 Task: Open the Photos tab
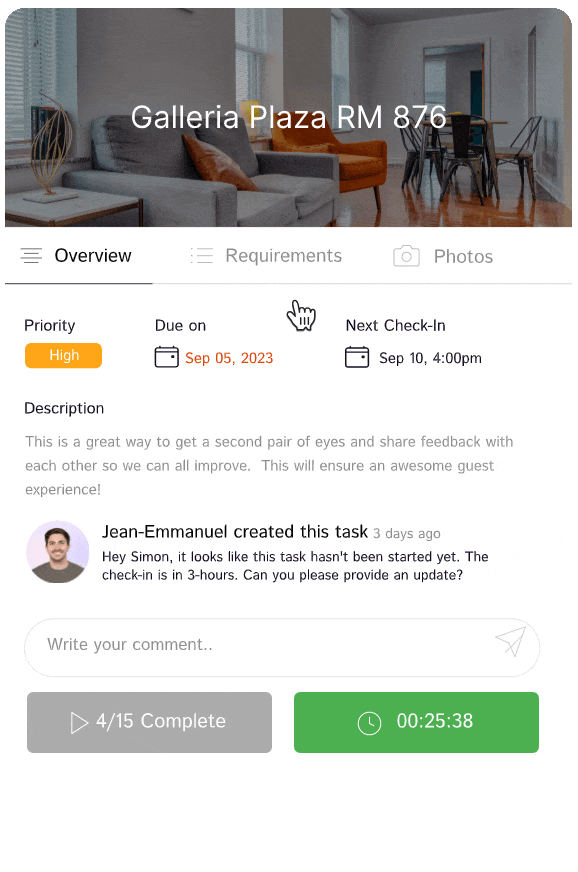(443, 256)
